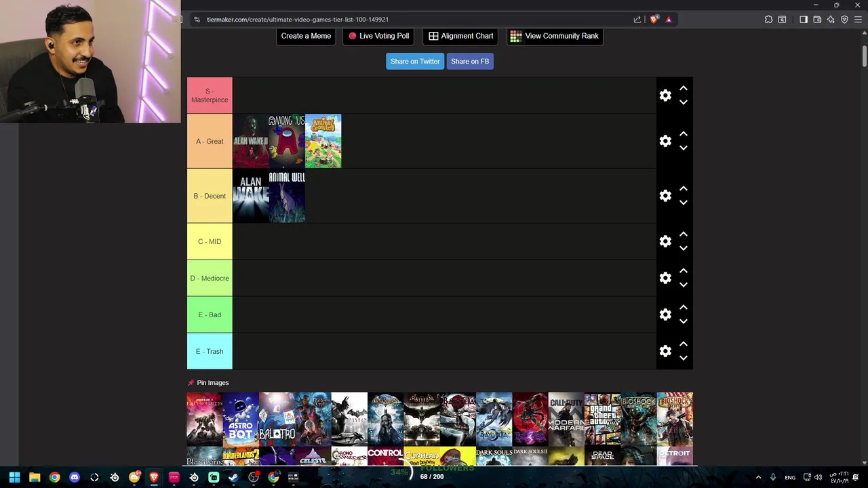Pick Call of Duty Modern Warfare image

(566, 419)
